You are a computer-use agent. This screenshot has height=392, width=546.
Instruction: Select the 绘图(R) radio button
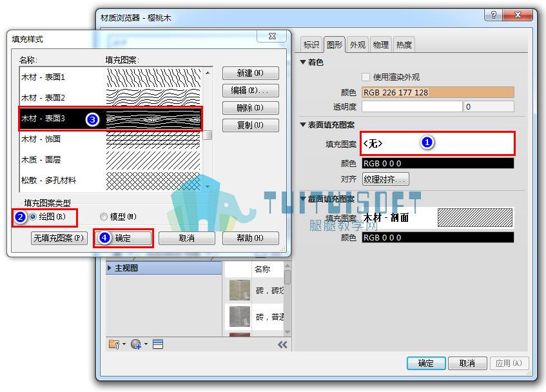tap(33, 217)
